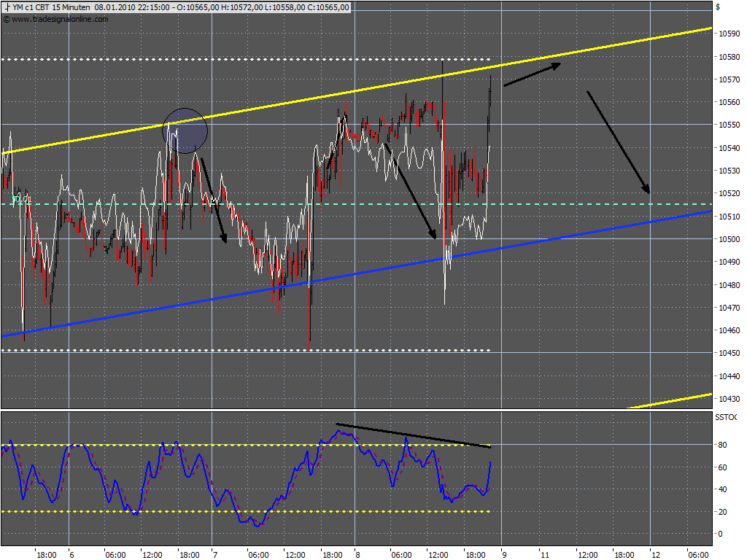Select the downward arrow pointing at the blue trendline

click(410, 190)
